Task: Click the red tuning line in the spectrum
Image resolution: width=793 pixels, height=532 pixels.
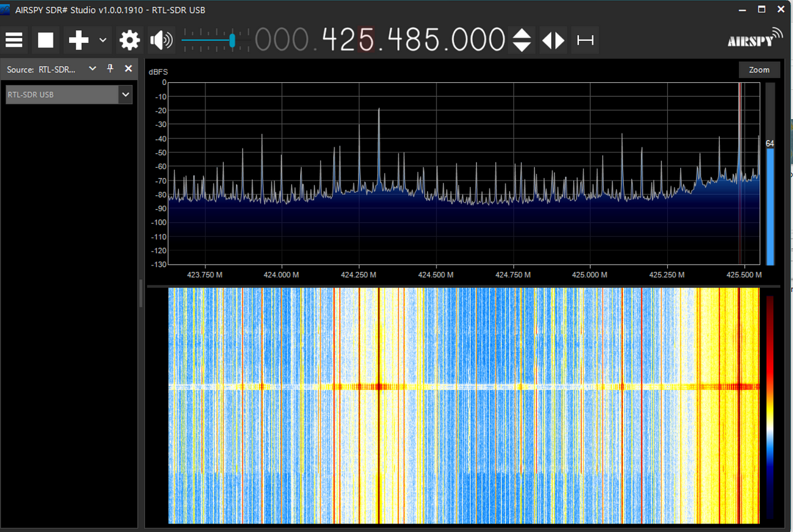Action: pyautogui.click(x=740, y=173)
